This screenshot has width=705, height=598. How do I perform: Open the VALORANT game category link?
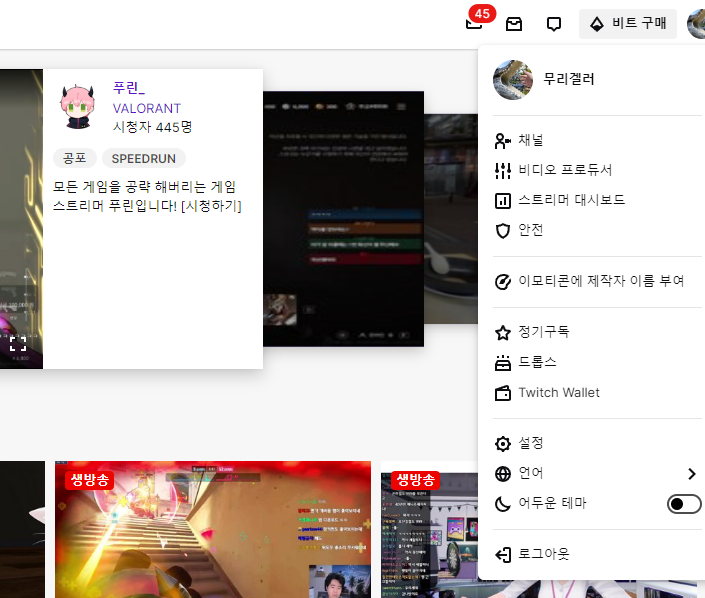tap(147, 108)
